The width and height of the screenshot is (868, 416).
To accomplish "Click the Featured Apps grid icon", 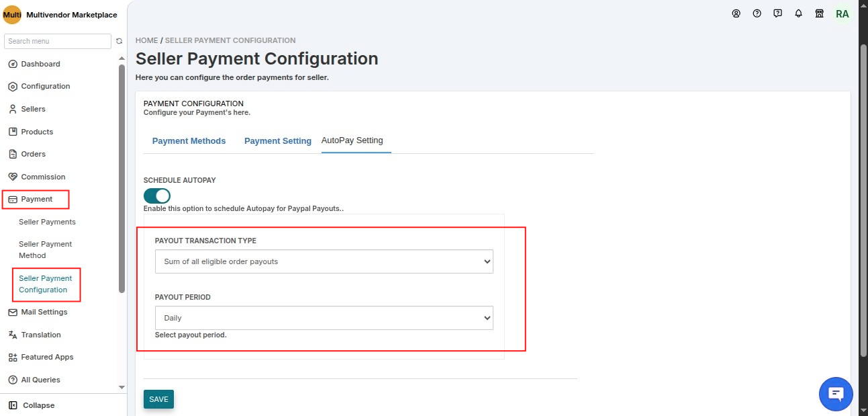I will 12,358.
